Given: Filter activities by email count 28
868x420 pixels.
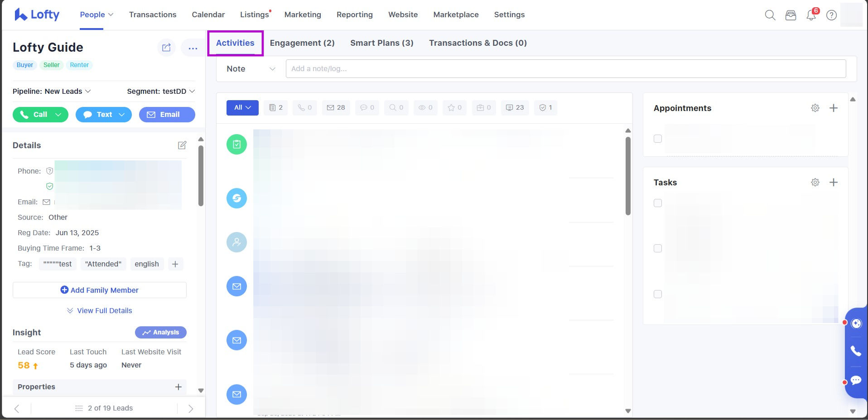Looking at the screenshot, I should tap(336, 108).
